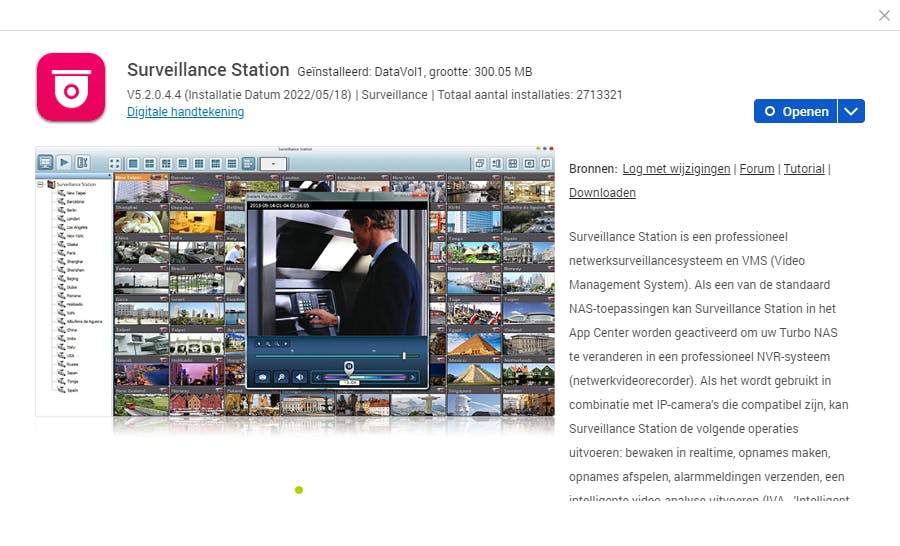
Task: Click the 'Bronnen:' label
Action: [x=593, y=169]
